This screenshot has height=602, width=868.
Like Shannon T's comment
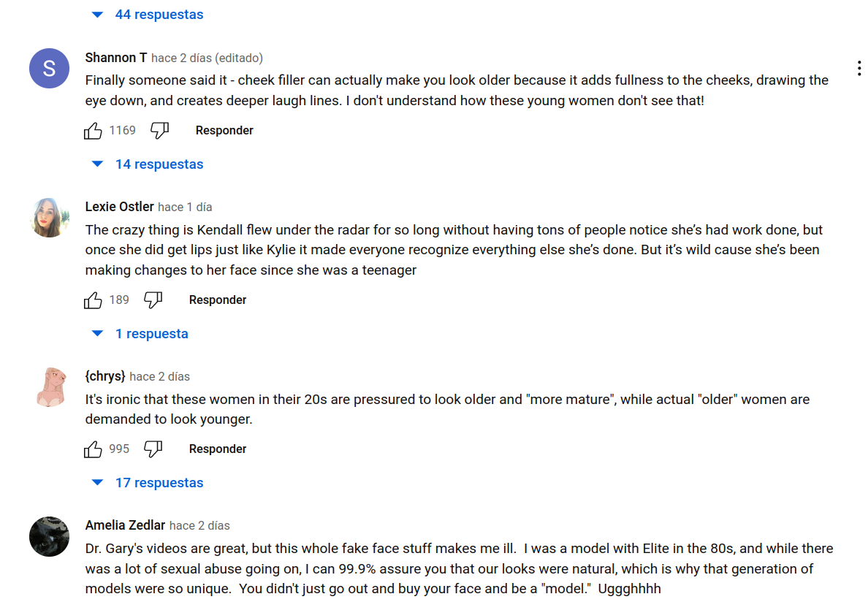click(x=93, y=131)
